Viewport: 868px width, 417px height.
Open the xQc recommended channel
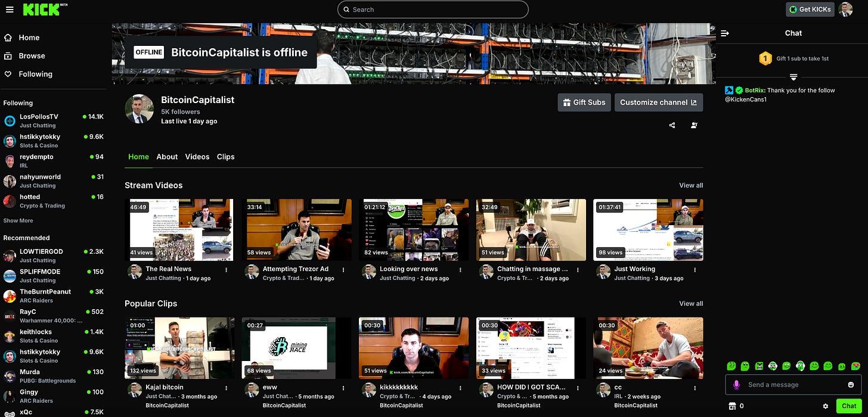[54, 412]
